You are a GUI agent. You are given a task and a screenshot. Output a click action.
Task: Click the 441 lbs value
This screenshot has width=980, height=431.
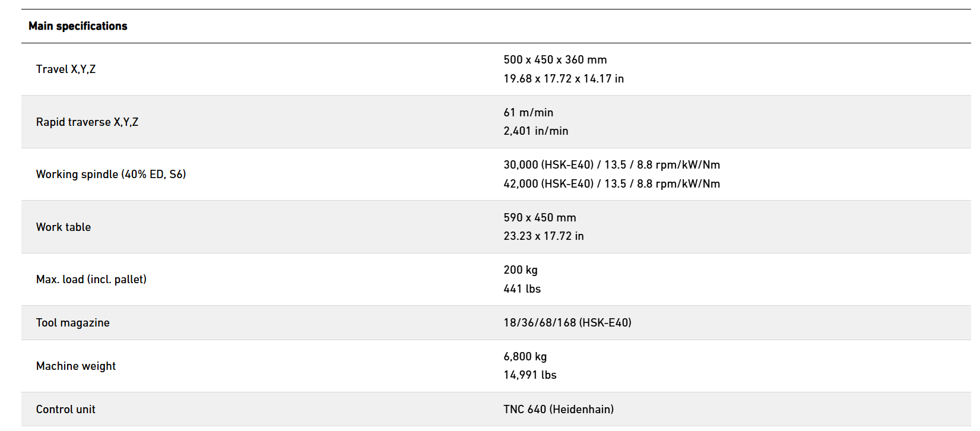tap(522, 289)
